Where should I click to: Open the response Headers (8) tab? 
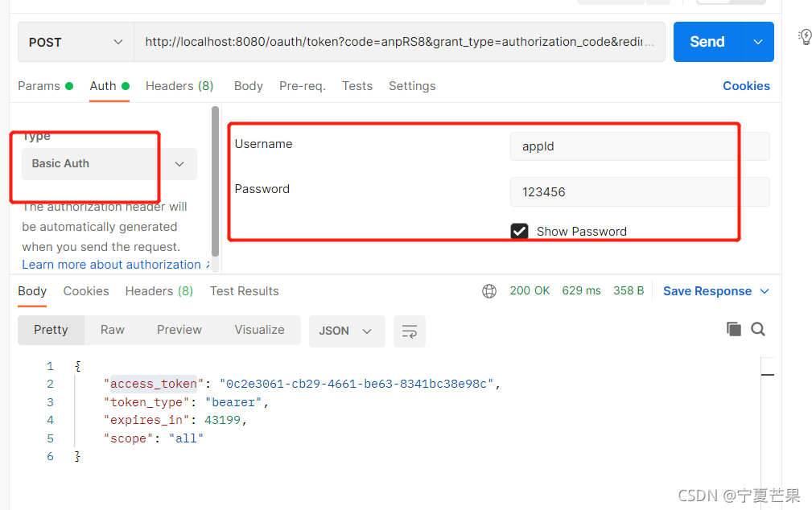coord(159,291)
